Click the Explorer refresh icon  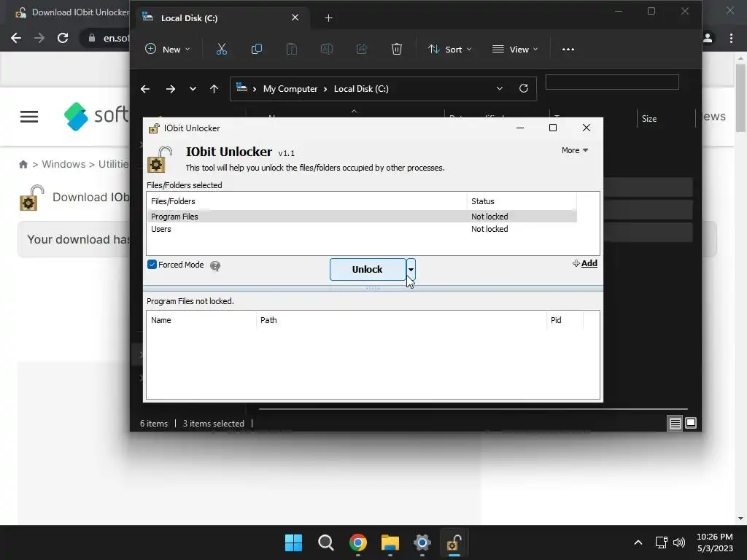524,88
